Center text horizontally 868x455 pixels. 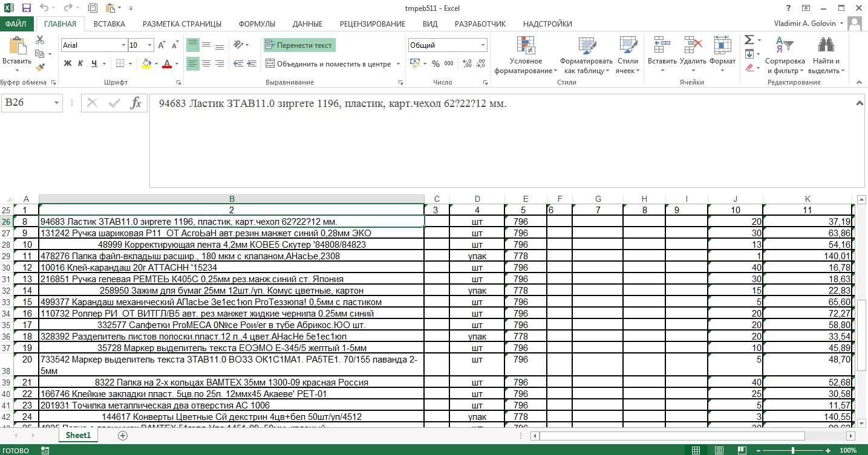206,63
